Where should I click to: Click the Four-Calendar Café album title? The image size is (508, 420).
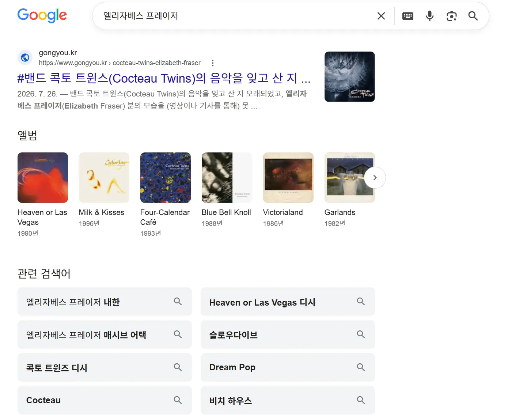165,217
